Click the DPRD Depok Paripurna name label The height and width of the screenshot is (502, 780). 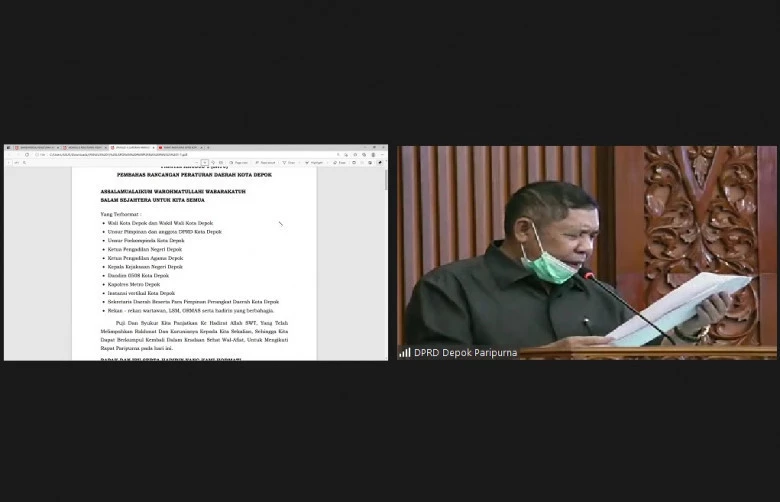pos(466,353)
